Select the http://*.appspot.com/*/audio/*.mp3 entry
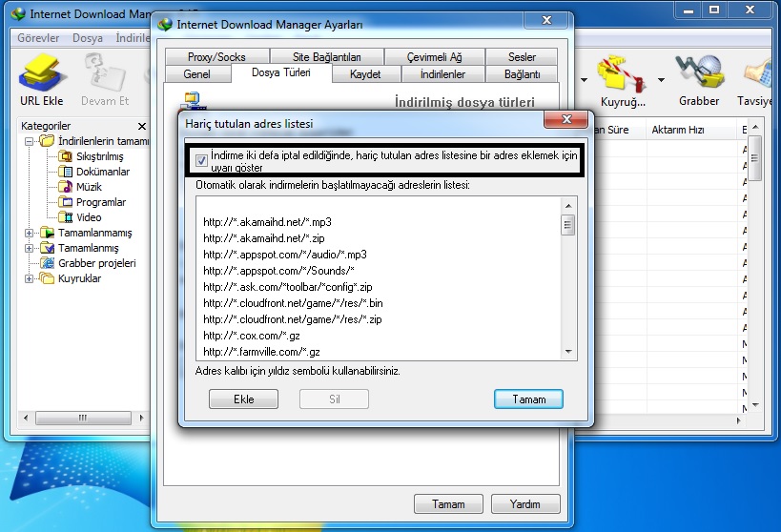Viewport: 781px width, 532px height. (x=285, y=255)
